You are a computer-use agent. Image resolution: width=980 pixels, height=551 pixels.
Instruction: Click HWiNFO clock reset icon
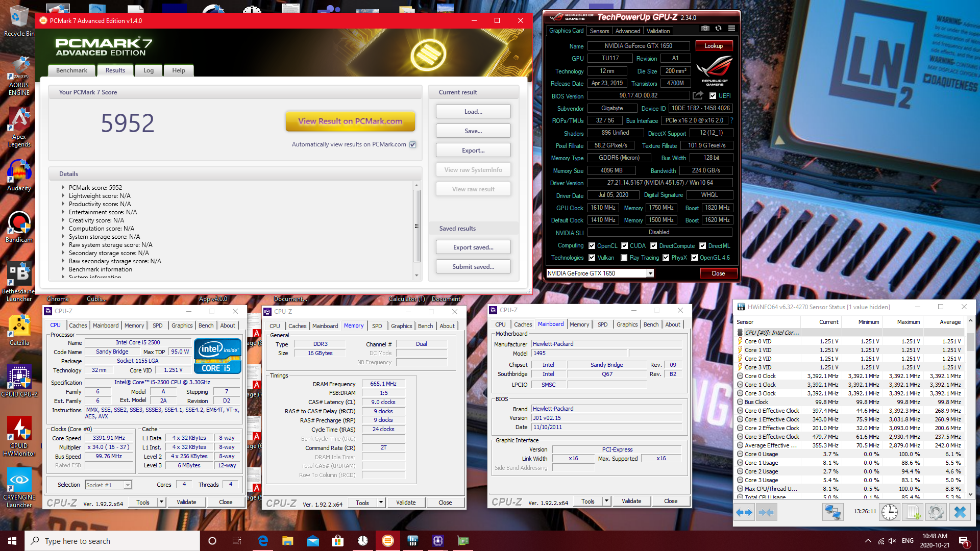(x=890, y=512)
